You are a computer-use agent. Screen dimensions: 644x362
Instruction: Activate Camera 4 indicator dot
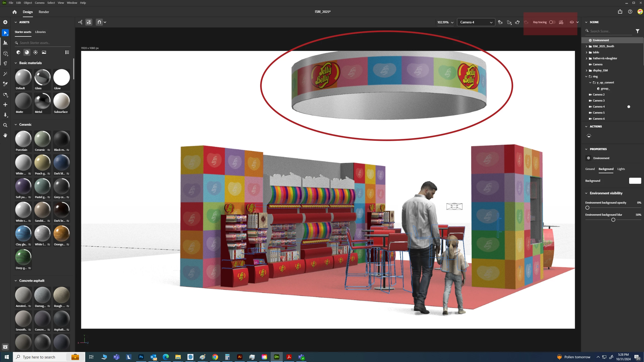pyautogui.click(x=629, y=107)
